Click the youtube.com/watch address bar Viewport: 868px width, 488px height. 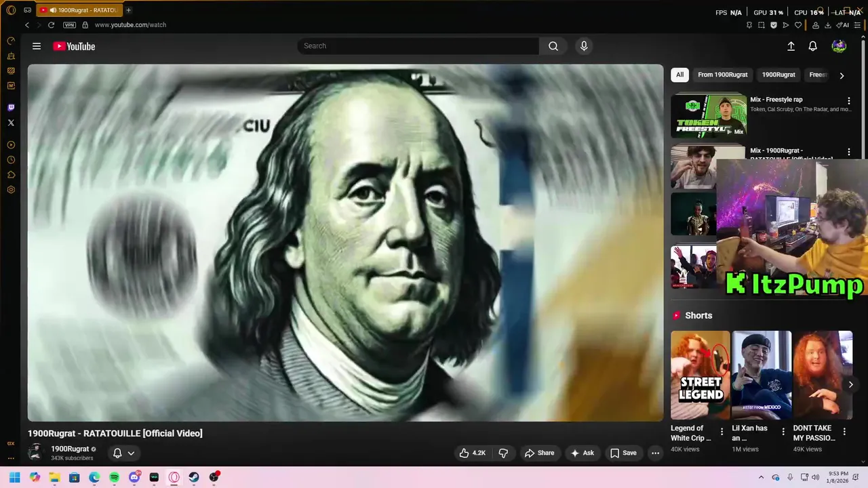[130, 25]
